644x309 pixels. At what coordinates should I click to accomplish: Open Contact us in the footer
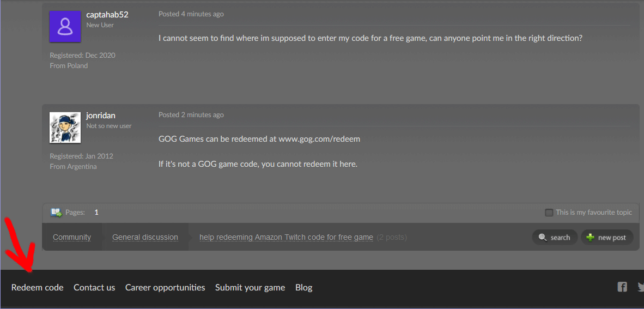[x=94, y=288]
